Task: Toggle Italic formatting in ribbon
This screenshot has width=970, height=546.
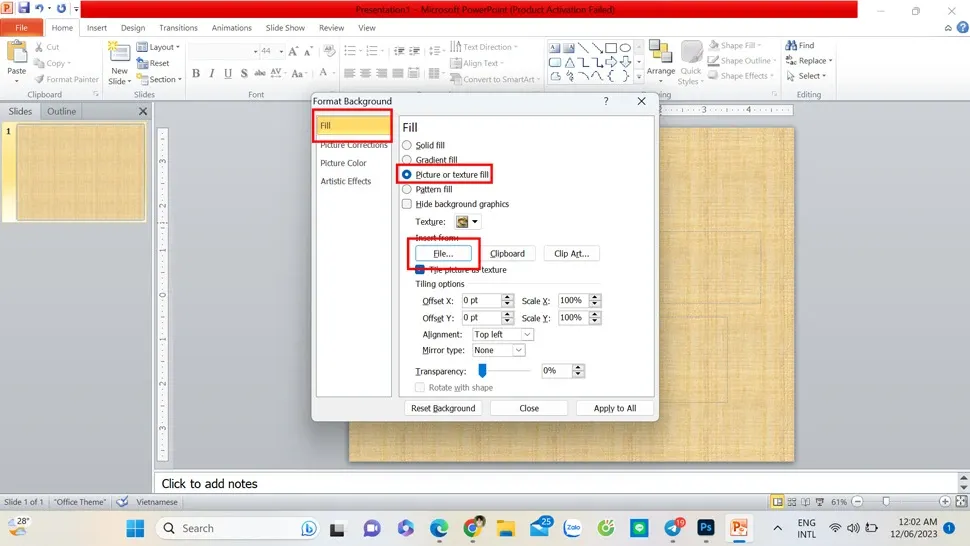Action: [212, 74]
